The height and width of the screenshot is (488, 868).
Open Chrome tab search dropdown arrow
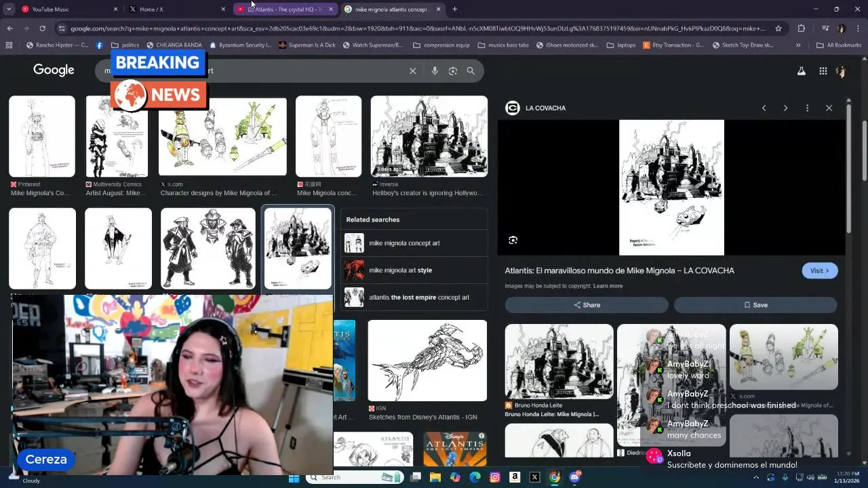[x=9, y=9]
